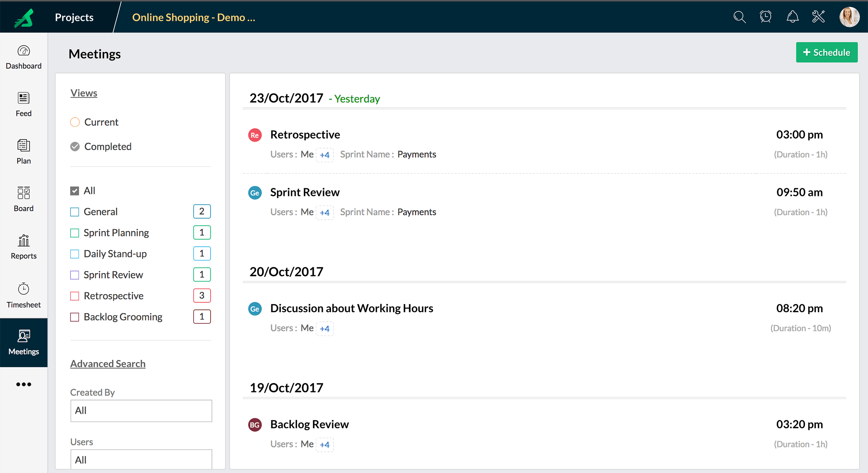Check the Sprint Review filter checkbox
This screenshot has height=473, width=868.
pos(75,275)
